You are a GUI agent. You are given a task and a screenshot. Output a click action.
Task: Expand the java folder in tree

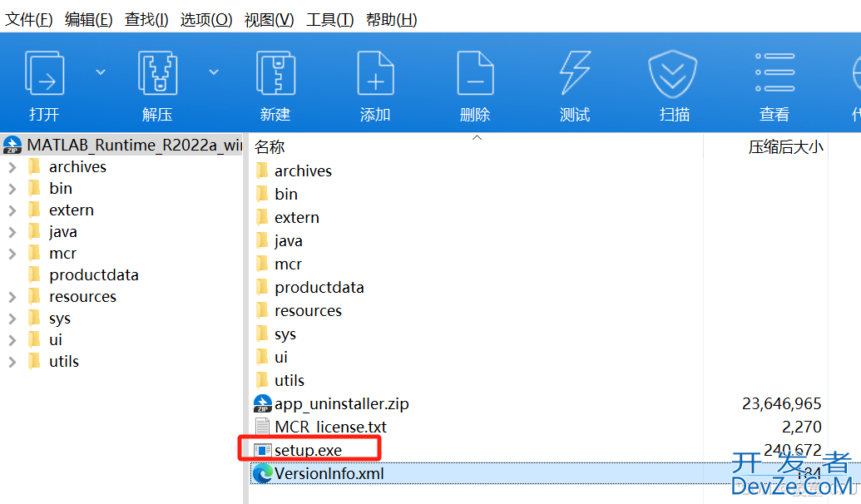point(12,232)
